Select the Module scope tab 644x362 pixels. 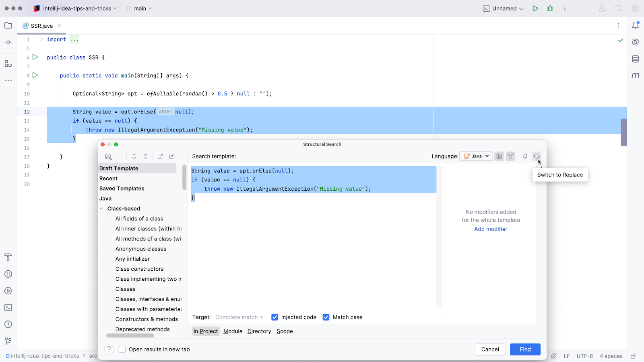233,331
